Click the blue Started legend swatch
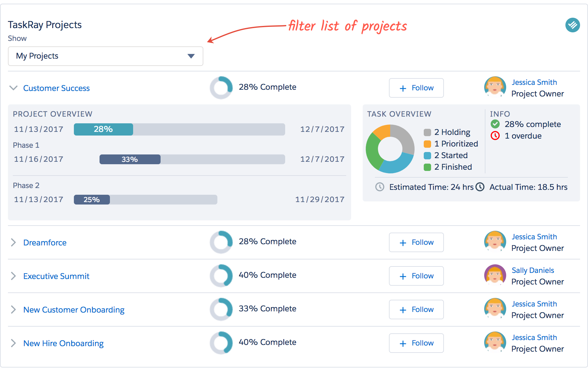Screen dimensions: 588x373 click(x=427, y=156)
